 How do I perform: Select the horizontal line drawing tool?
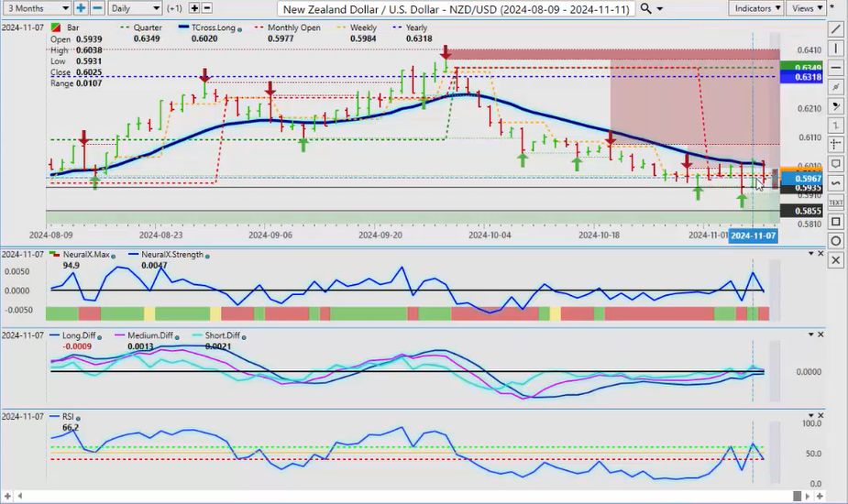pos(835,67)
